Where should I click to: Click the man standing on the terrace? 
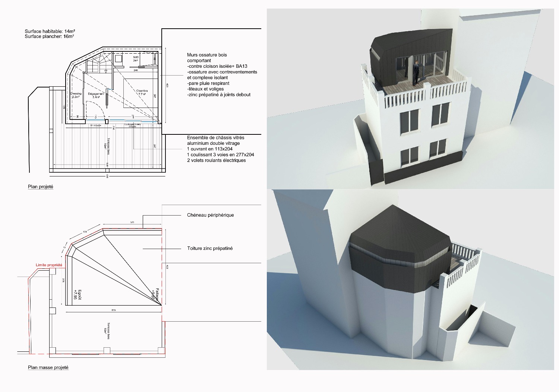point(416,73)
